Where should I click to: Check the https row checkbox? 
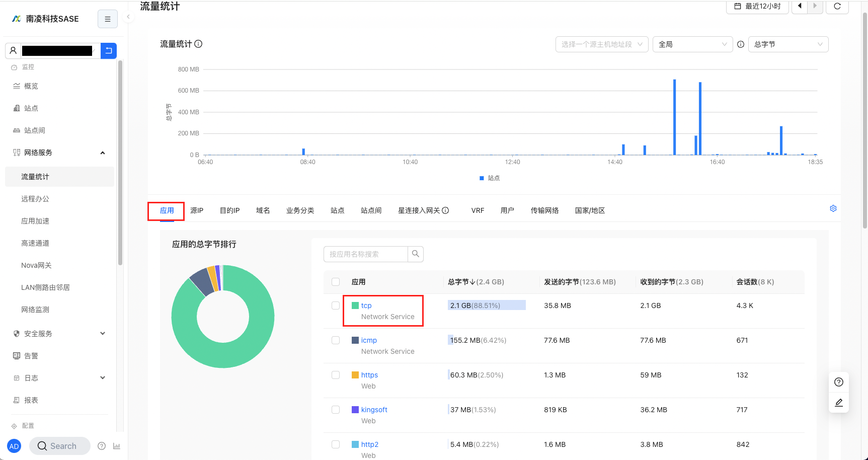point(336,375)
